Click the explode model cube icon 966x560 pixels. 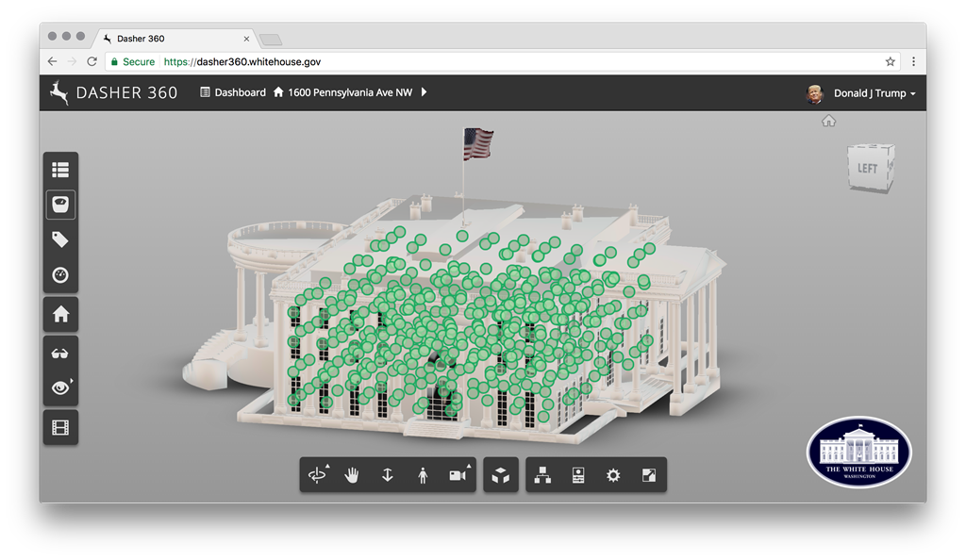tap(500, 475)
